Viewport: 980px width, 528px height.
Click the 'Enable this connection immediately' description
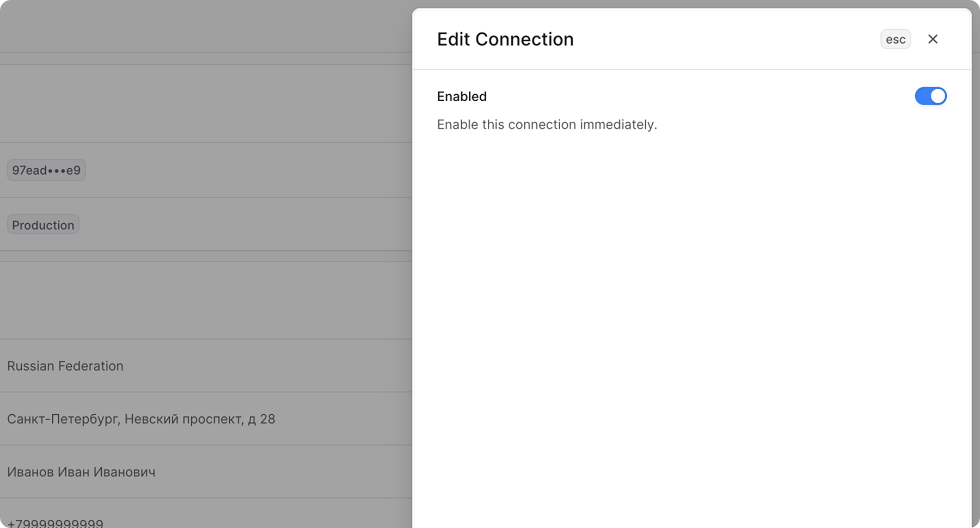pos(547,125)
